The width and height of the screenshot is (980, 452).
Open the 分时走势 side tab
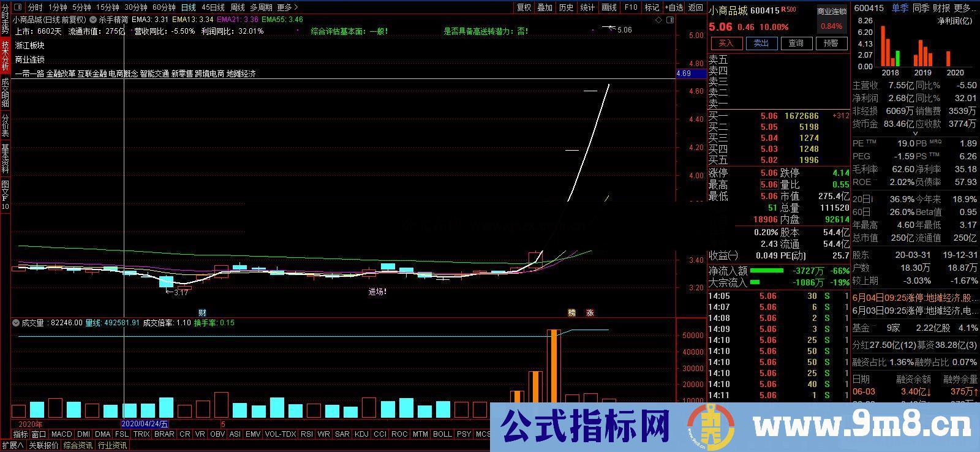[5, 19]
